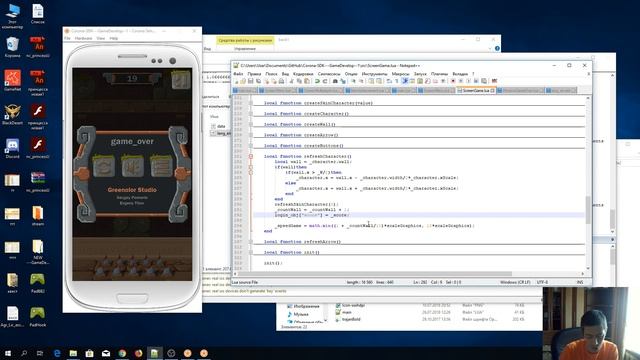The image size is (640, 360).
Task: Open the Корзина recycle bin desktop icon
Action: [12, 47]
